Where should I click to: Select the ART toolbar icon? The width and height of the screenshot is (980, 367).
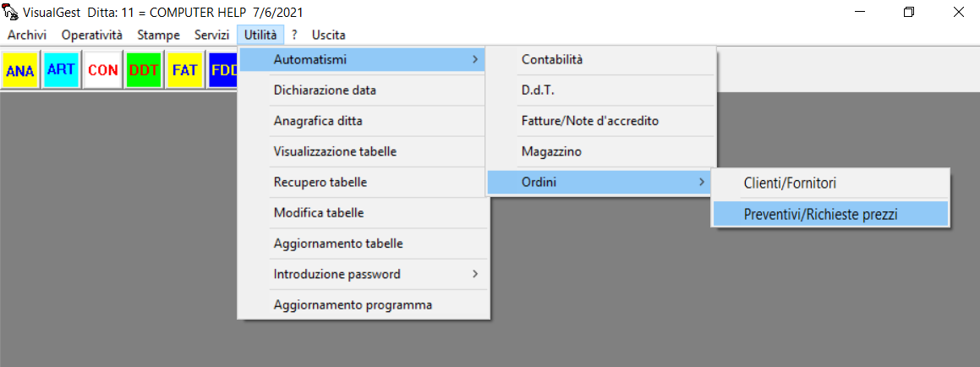click(x=61, y=70)
